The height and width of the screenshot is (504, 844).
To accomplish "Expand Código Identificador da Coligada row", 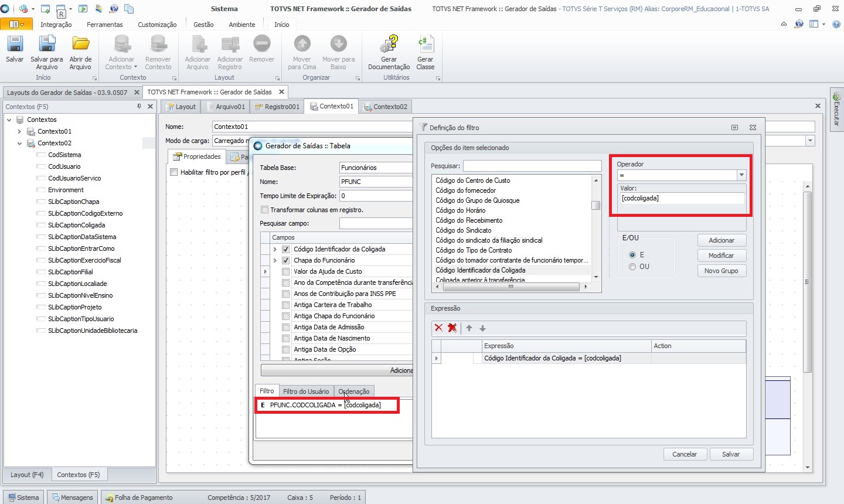I will click(275, 249).
